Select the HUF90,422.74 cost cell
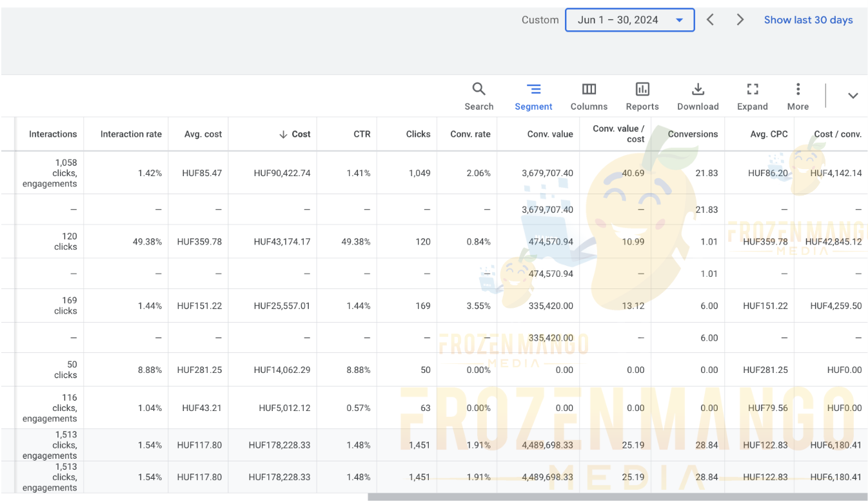Image resolution: width=868 pixels, height=502 pixels. [x=282, y=173]
